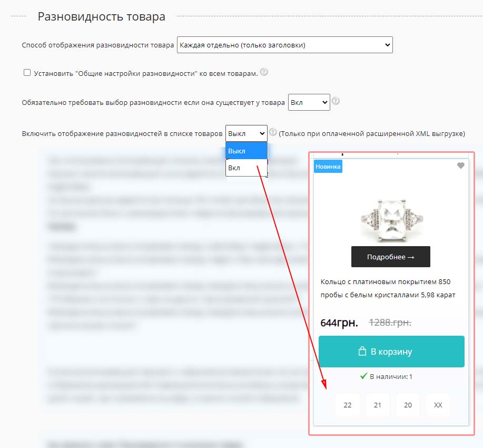Click the help icon beside the general settings checkbox
Viewport: 483px width, 448px height.
264,72
